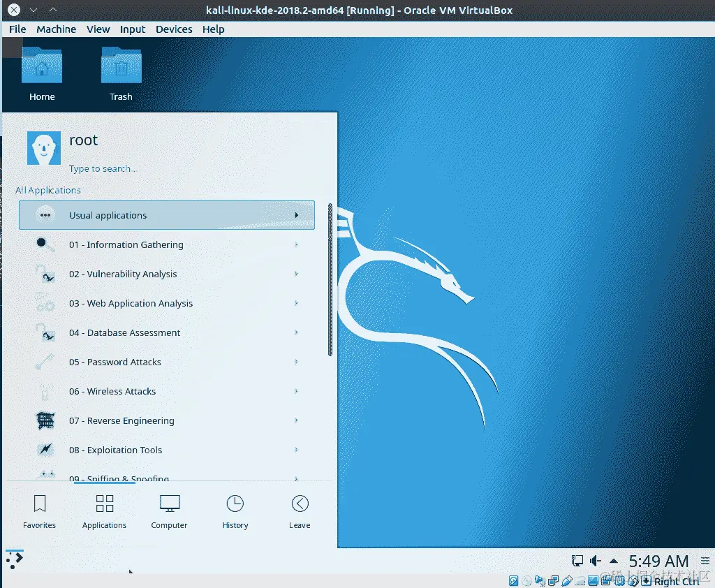Open the VirtualBox Help menu
Viewport: 715px width, 588px height.
[x=214, y=29]
